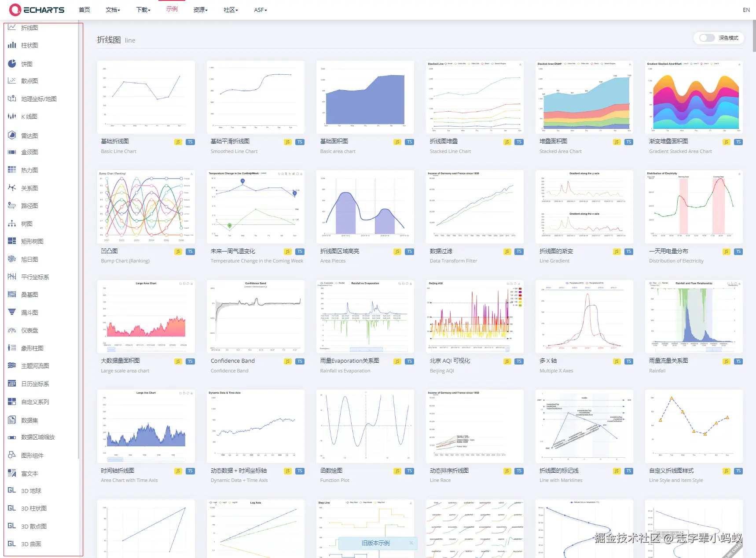Image resolution: width=756 pixels, height=558 pixels.
Task: Select the treemap (矩形树图) sidebar icon
Action: pyautogui.click(x=12, y=241)
